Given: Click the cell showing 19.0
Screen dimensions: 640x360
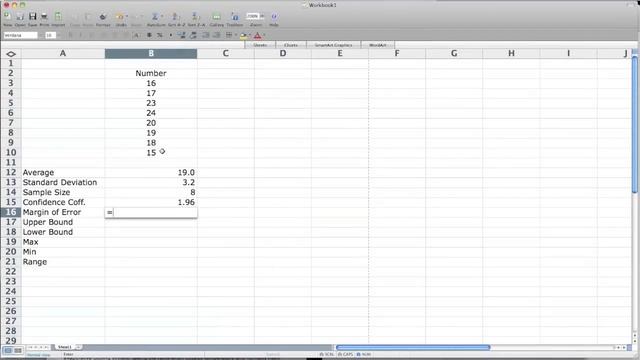Looking at the screenshot, I should coord(151,173).
